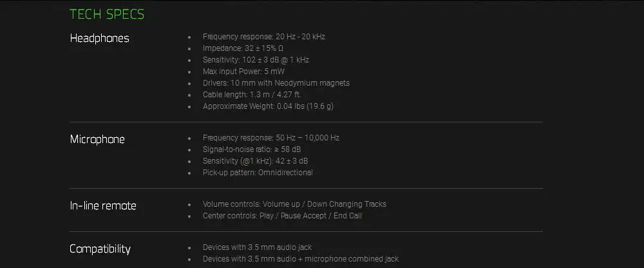The height and width of the screenshot is (268, 644).
Task: Click the Impedance 32 ± 15% Ω spec
Action: pos(243,48)
